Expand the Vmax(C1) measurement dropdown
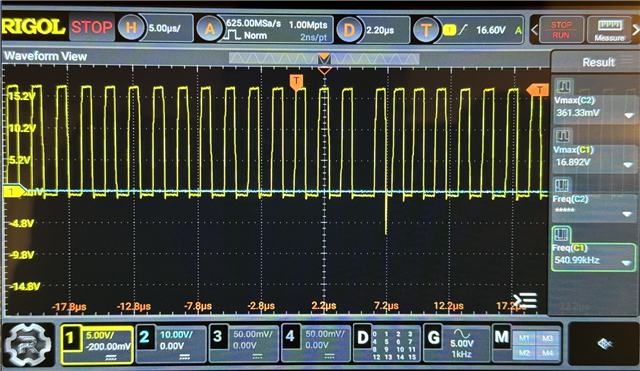 [x=628, y=164]
